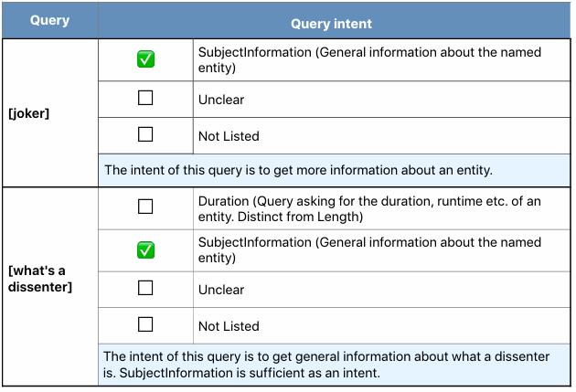The height and width of the screenshot is (392, 576).
Task: Check the Duration intent checkbox
Action: (145, 207)
